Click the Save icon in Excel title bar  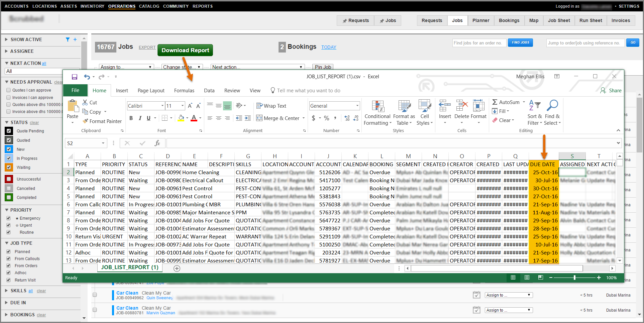(74, 77)
